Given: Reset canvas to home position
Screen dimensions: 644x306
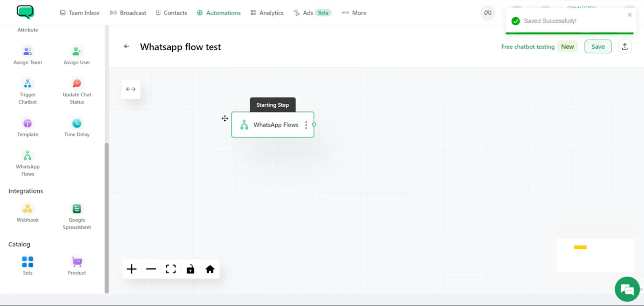Looking at the screenshot, I should 210,269.
